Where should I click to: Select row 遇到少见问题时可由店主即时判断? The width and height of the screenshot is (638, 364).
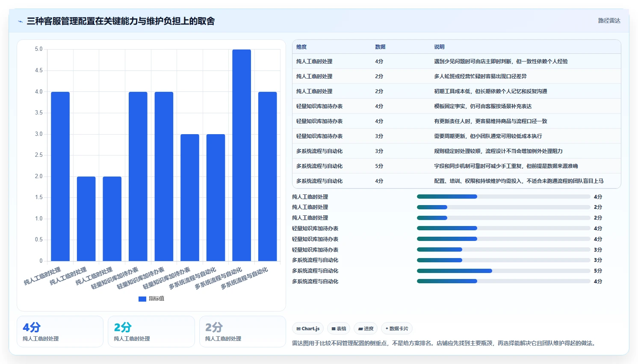[x=457, y=62]
